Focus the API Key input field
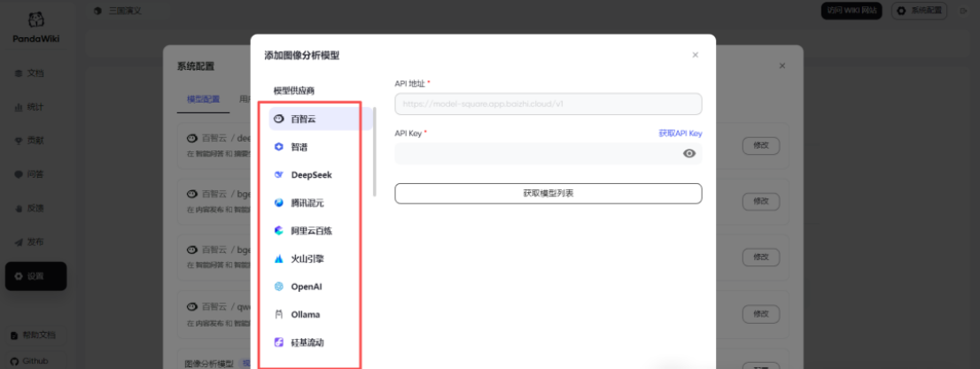The height and width of the screenshot is (369, 980). tap(548, 154)
